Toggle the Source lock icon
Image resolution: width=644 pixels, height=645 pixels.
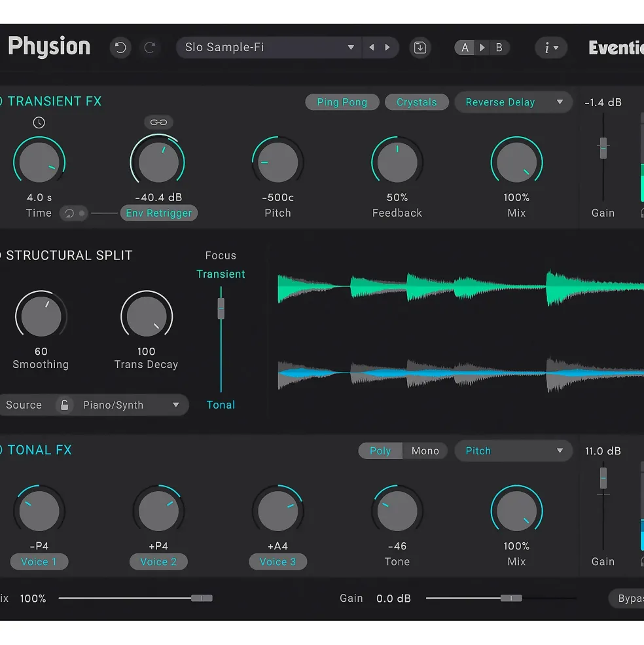[65, 405]
